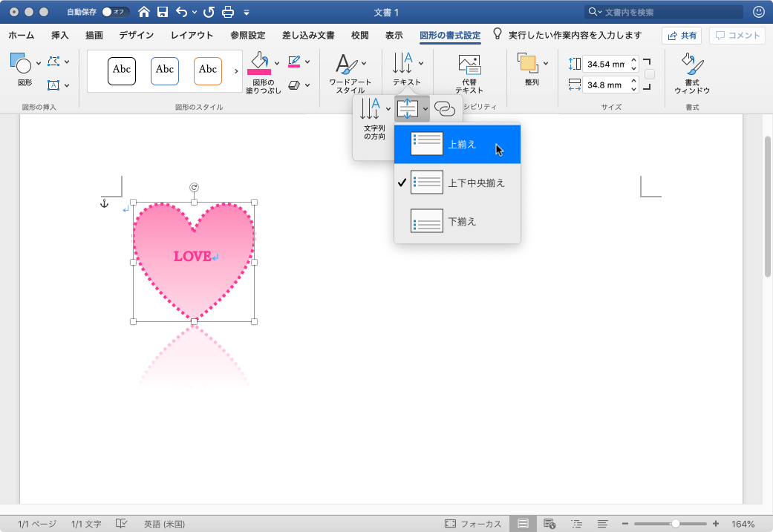Toggle the lock aspect ratio checkbox
The height and width of the screenshot is (532, 773).
pyautogui.click(x=650, y=74)
